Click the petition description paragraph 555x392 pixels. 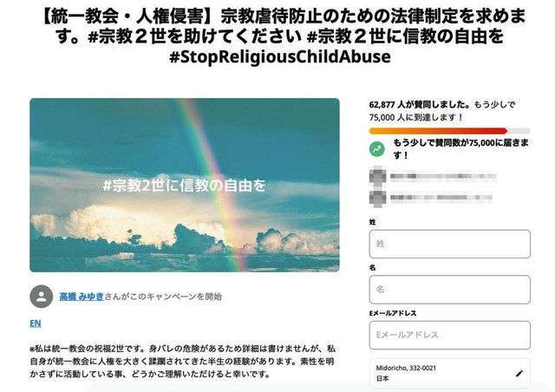(x=182, y=362)
